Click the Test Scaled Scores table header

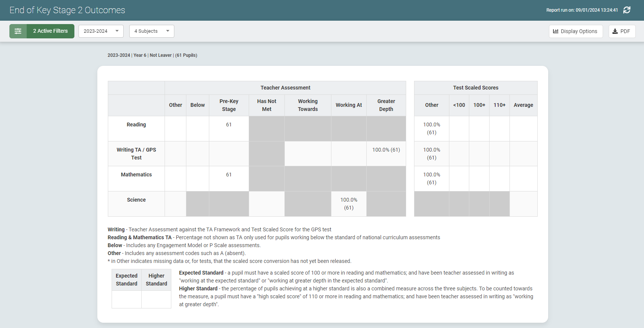pos(475,88)
